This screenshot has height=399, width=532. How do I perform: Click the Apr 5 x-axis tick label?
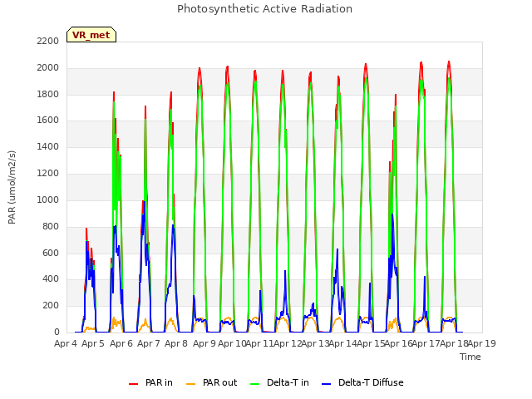coord(93,343)
